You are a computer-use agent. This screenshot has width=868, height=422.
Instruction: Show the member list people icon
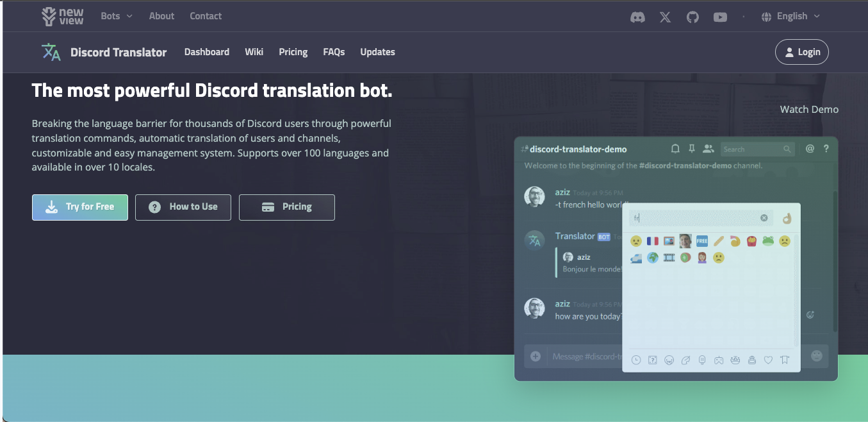point(708,149)
